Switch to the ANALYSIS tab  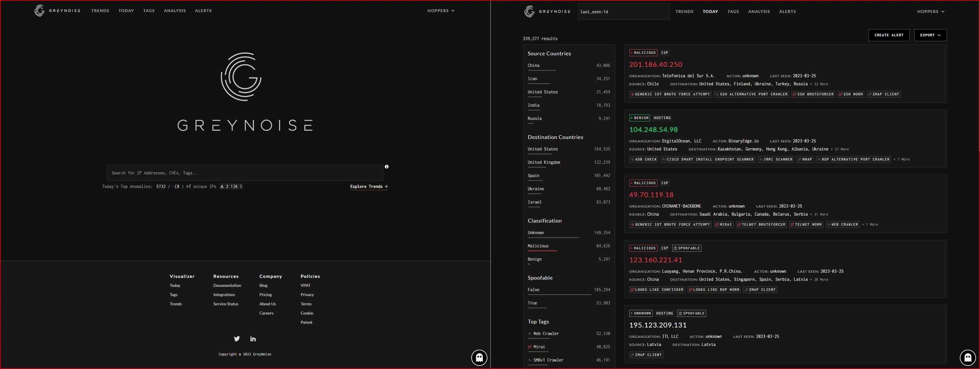click(759, 11)
